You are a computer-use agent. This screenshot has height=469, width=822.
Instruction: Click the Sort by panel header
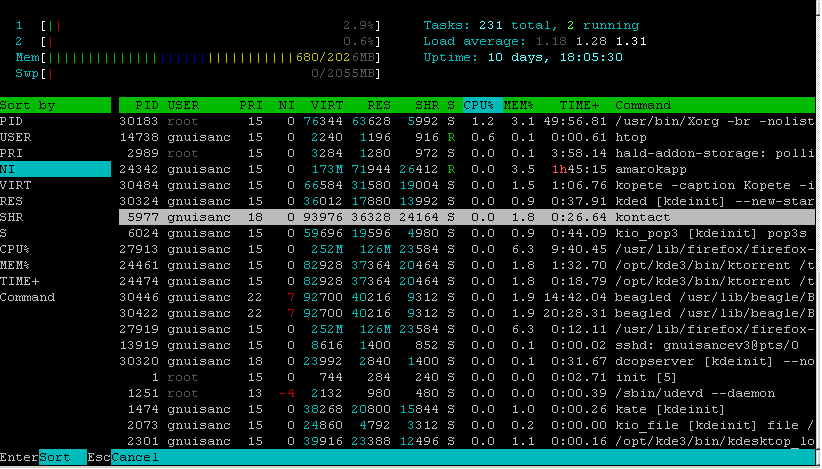55,105
